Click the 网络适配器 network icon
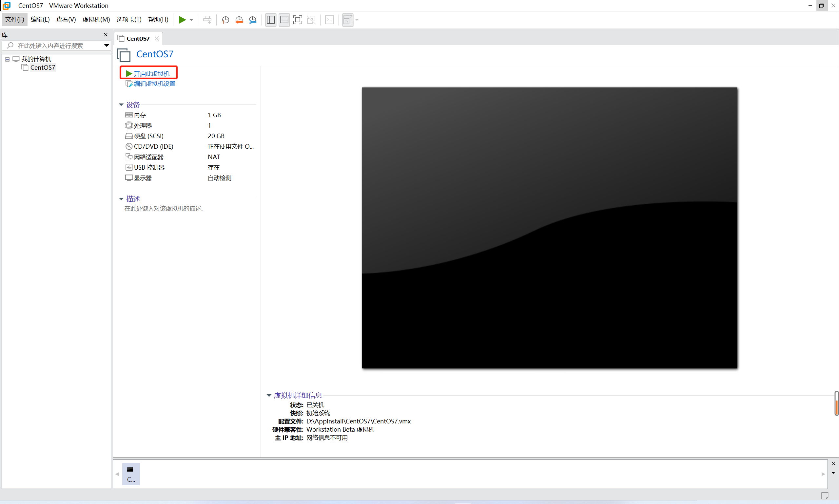The height and width of the screenshot is (504, 839). click(x=129, y=157)
